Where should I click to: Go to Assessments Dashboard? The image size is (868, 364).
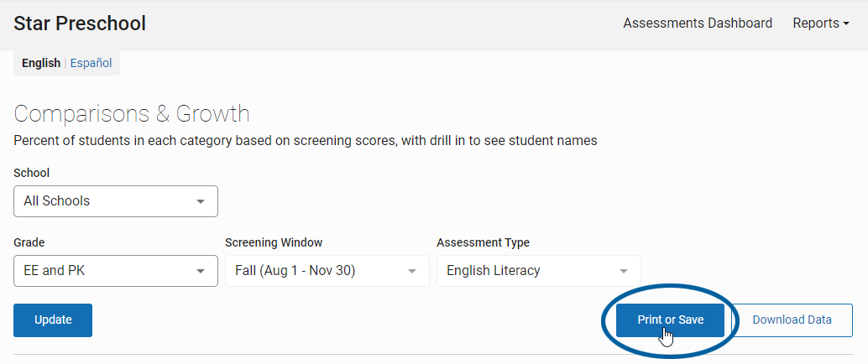click(698, 23)
